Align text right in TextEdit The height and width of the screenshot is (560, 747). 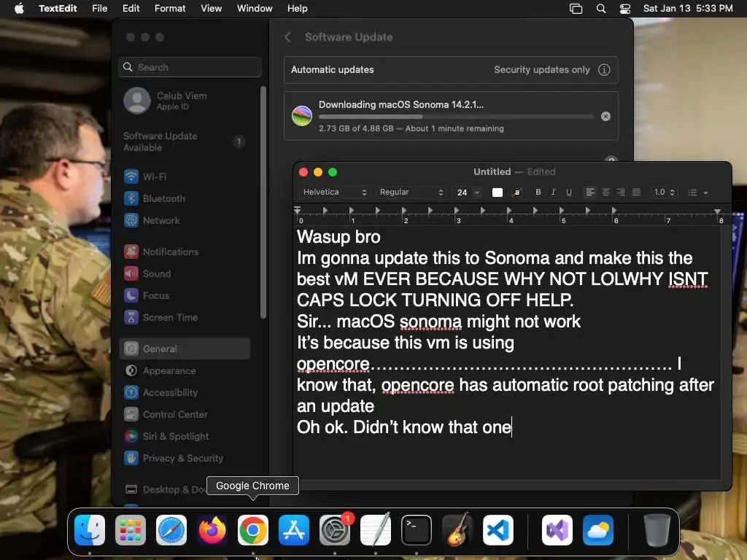click(622, 192)
